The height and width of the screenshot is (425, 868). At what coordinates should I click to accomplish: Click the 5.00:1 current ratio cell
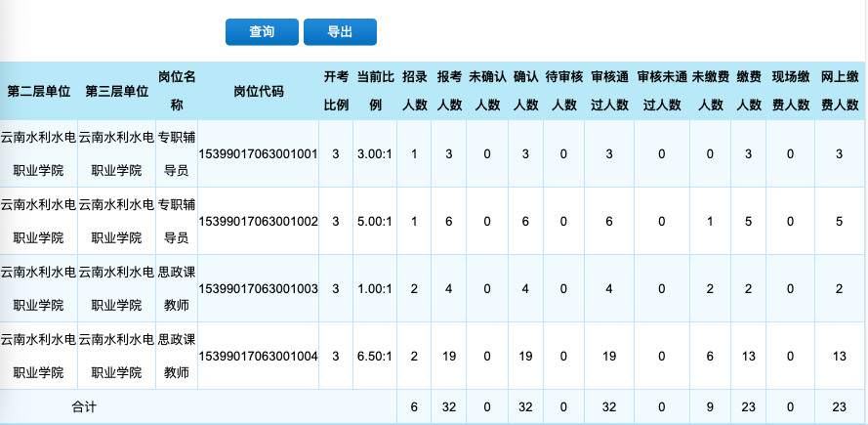375,221
